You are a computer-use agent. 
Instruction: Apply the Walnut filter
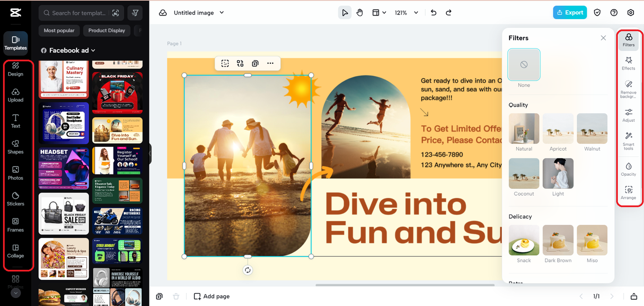click(592, 128)
